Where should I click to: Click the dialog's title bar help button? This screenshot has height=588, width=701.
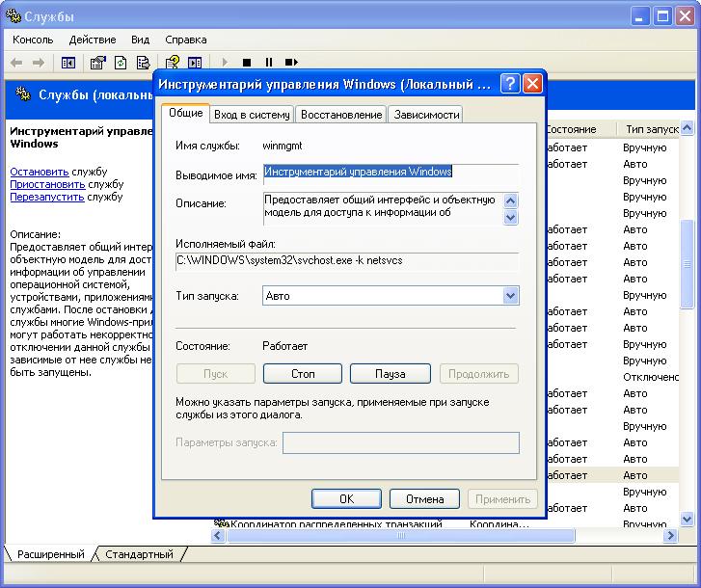[511, 84]
